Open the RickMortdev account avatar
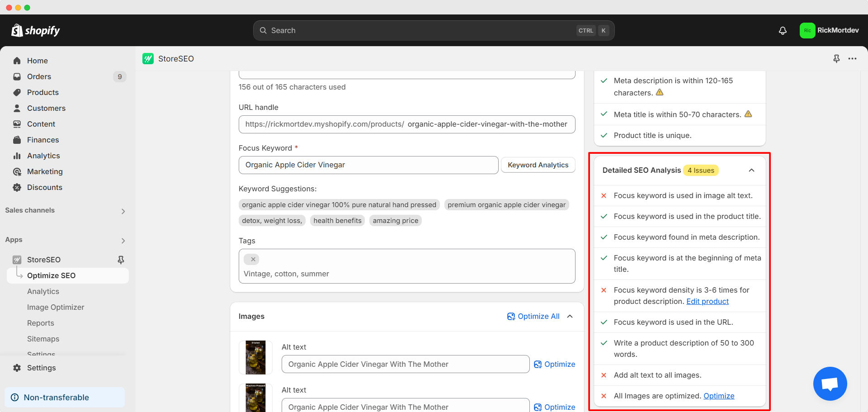Viewport: 868px width, 412px height. point(807,30)
